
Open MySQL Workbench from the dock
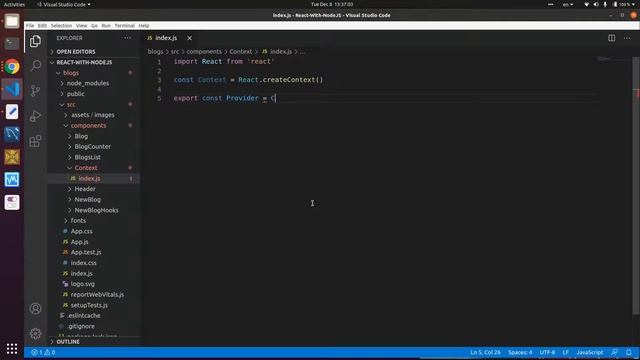click(12, 134)
